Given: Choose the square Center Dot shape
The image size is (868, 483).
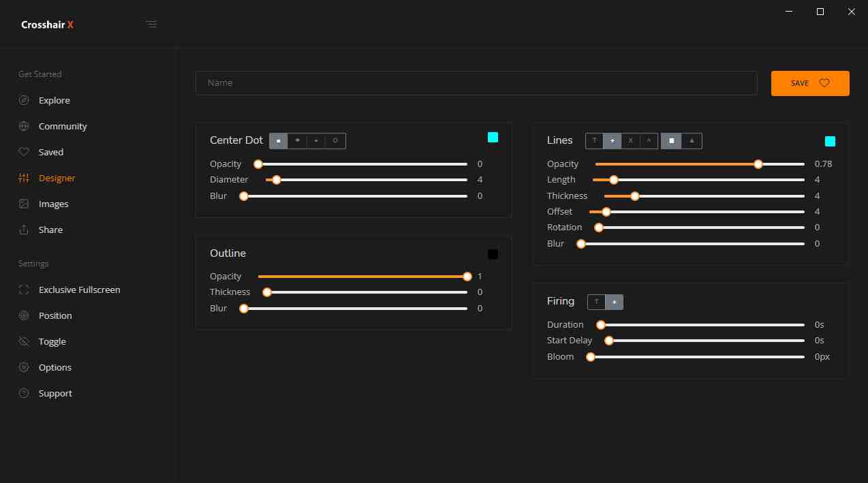Looking at the screenshot, I should [x=278, y=141].
